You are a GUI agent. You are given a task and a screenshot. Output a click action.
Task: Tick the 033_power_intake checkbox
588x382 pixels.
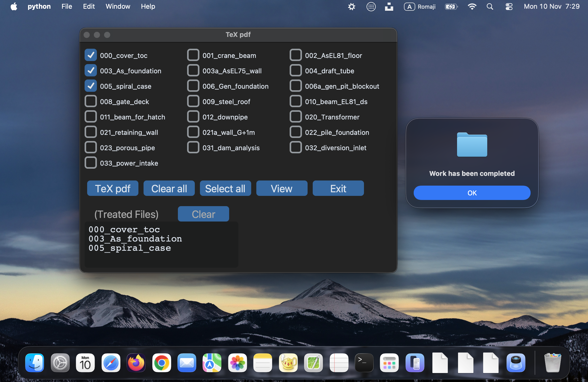(x=91, y=163)
